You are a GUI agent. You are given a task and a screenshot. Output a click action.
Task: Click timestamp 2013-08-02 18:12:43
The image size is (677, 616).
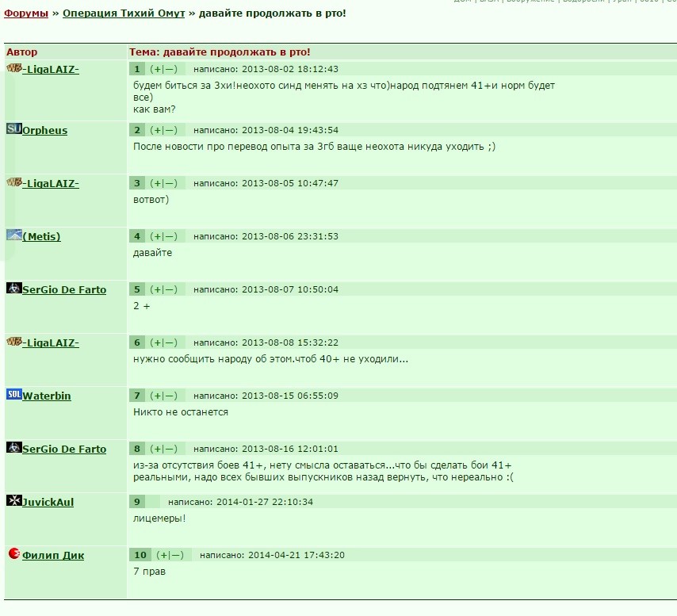(x=289, y=69)
